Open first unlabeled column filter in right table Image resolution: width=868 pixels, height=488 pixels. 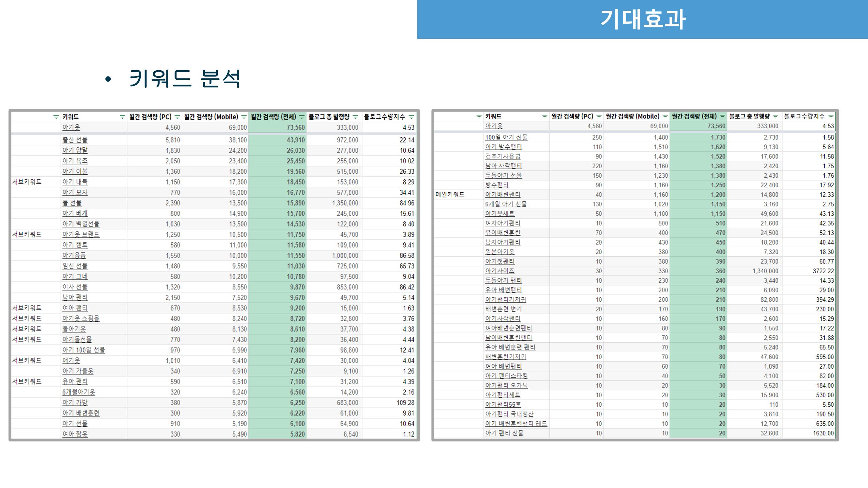[479, 116]
